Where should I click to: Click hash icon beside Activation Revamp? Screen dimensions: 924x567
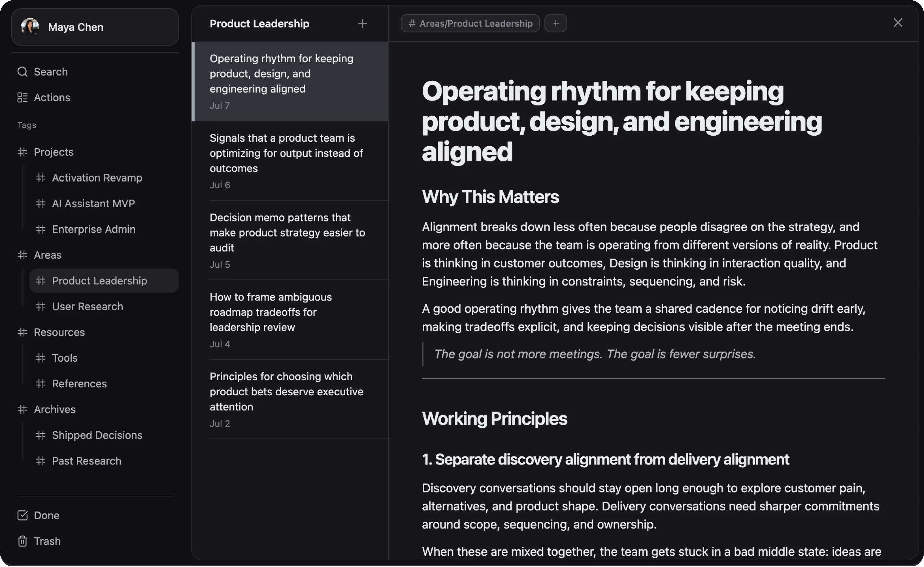(x=40, y=178)
